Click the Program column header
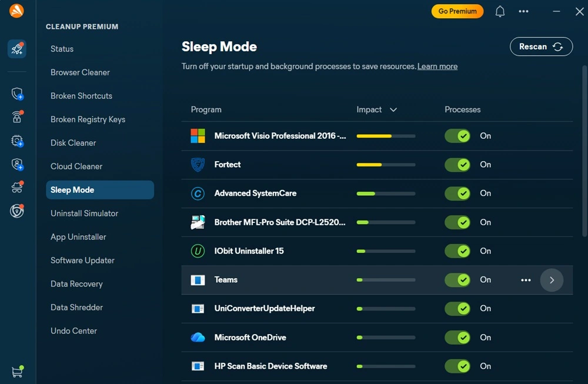588x384 pixels. pyautogui.click(x=206, y=109)
